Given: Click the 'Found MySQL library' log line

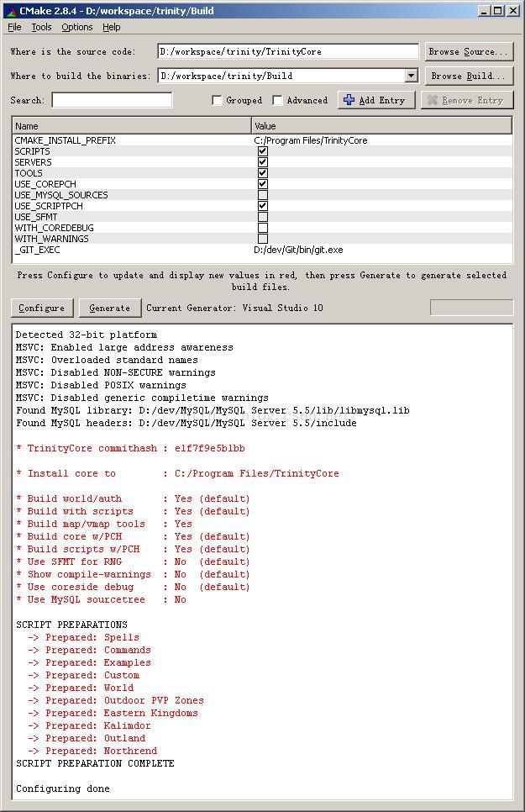Looking at the screenshot, I should point(213,410).
